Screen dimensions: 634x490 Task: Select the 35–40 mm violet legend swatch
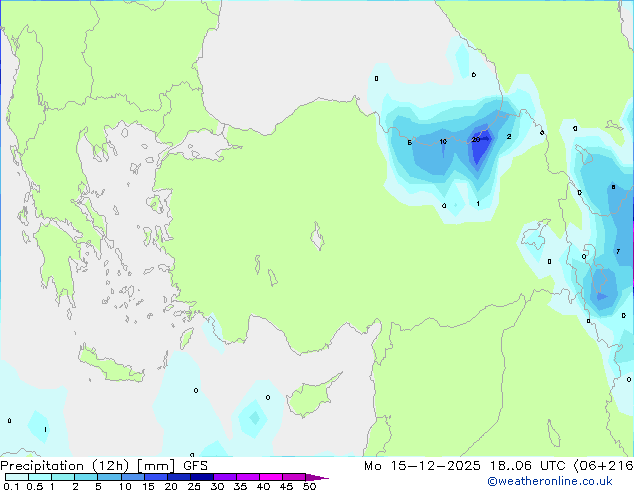[248, 477]
